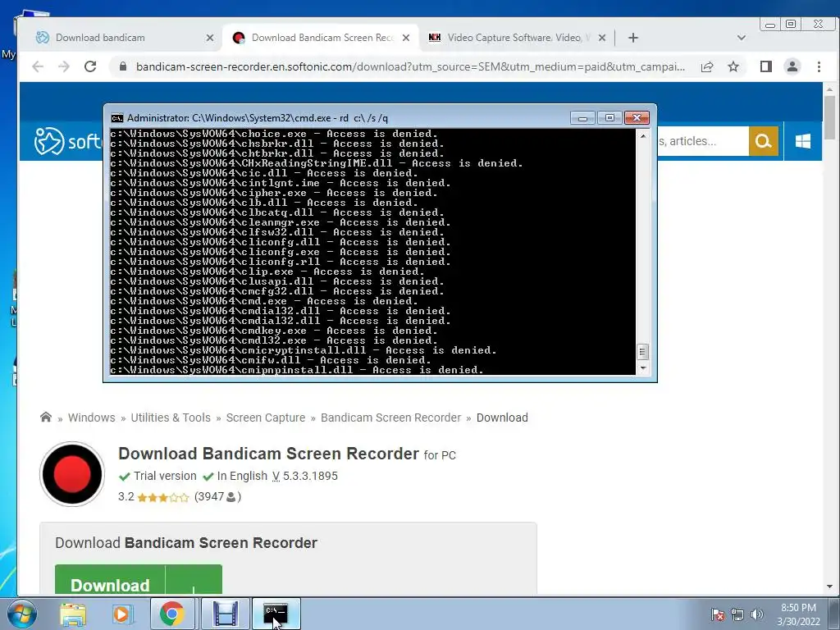Open the Windows Start button
This screenshot has height=630, width=840.
point(22,614)
